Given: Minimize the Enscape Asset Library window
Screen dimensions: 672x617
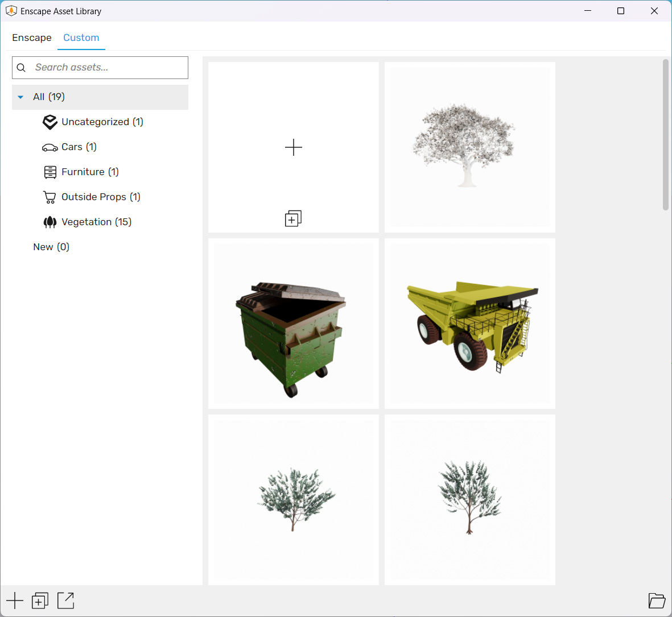Looking at the screenshot, I should pyautogui.click(x=588, y=11).
